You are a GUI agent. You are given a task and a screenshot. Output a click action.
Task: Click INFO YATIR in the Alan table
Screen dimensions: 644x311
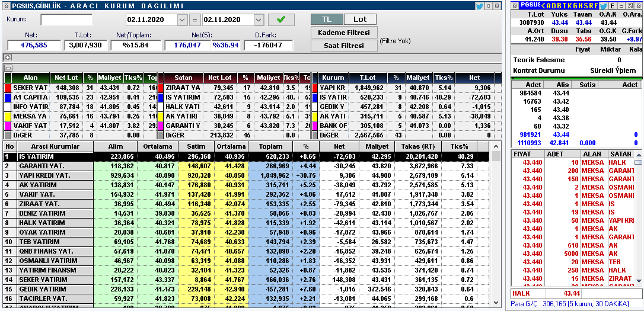pyautogui.click(x=30, y=107)
